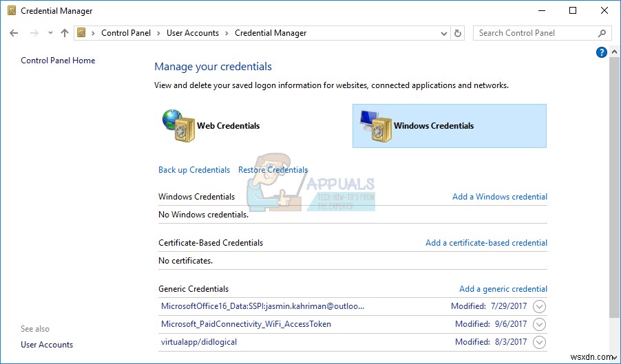Open the address bar history dropdown
The width and height of the screenshot is (621, 364).
pos(444,34)
